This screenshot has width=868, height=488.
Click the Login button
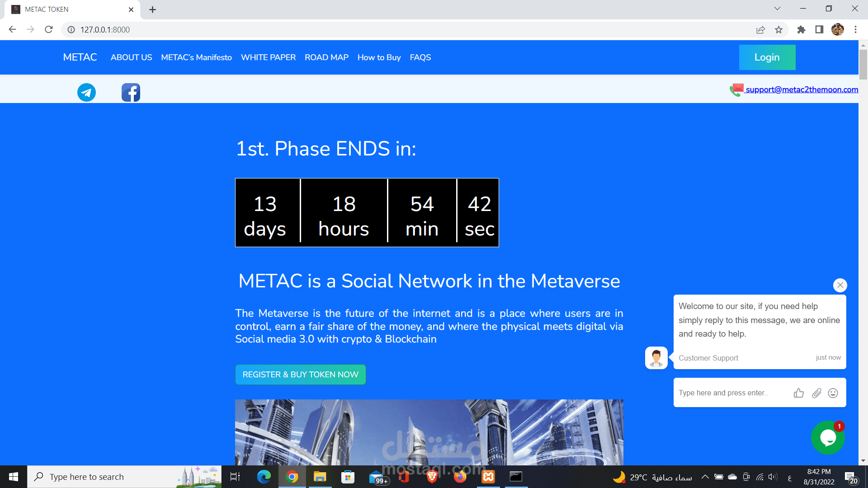click(x=767, y=57)
